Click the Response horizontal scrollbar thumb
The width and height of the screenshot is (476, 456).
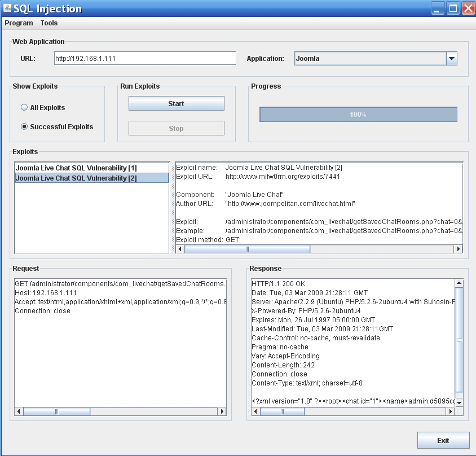[283, 411]
